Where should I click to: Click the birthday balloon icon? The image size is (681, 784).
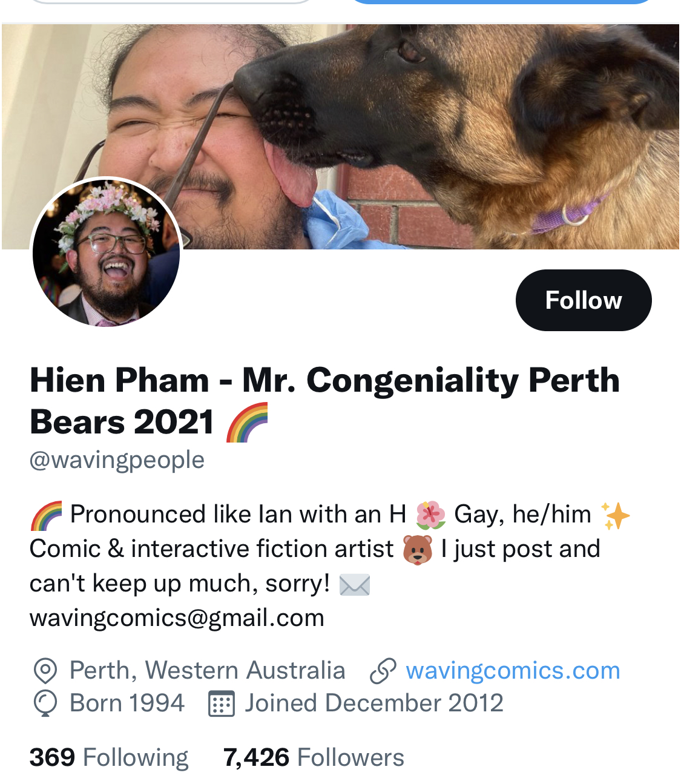(45, 704)
